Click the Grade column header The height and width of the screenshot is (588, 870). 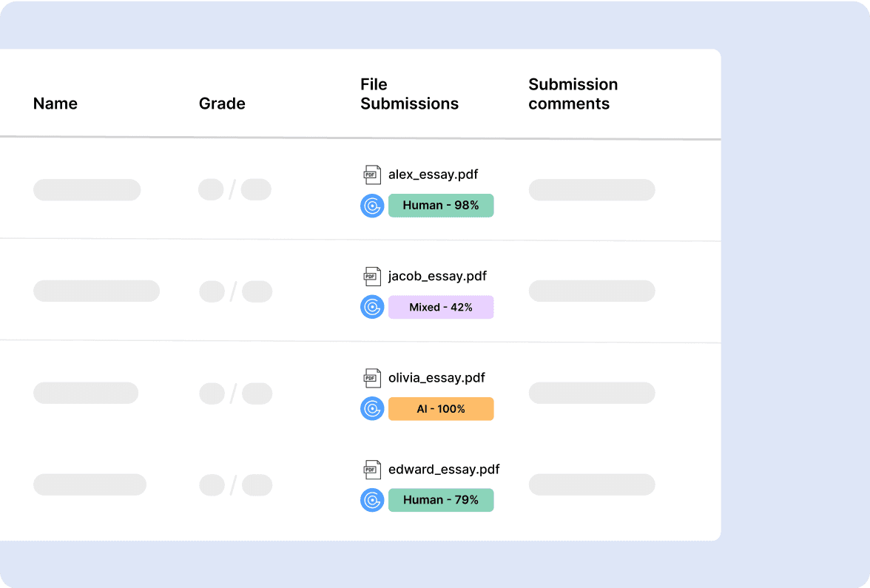(x=222, y=104)
